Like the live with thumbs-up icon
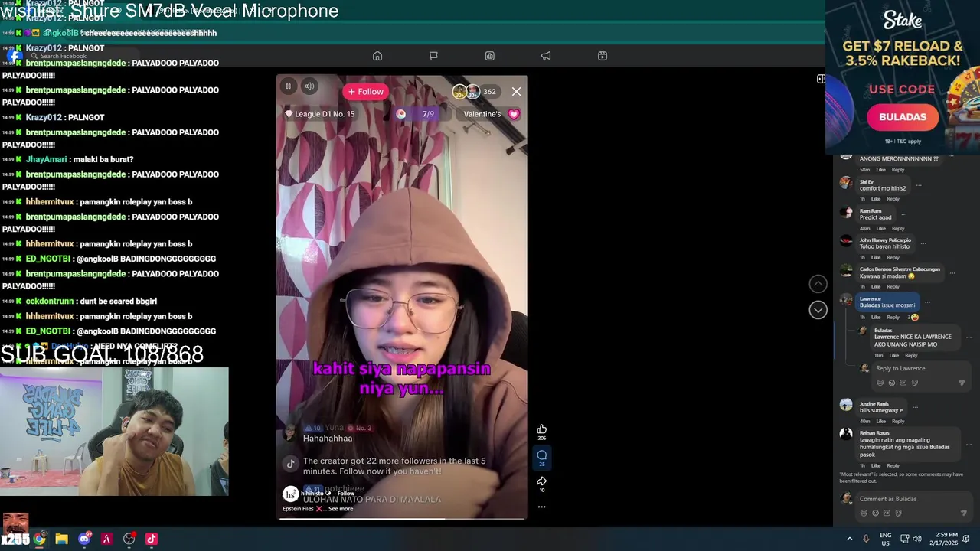 point(541,429)
